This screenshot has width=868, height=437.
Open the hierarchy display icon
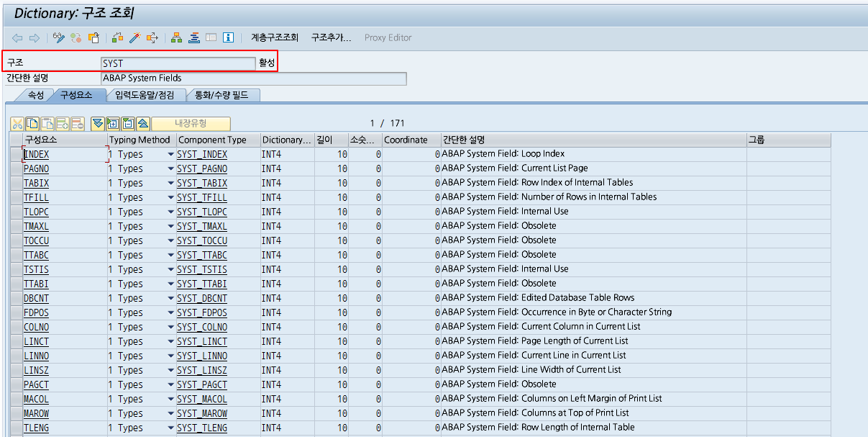[x=176, y=37]
